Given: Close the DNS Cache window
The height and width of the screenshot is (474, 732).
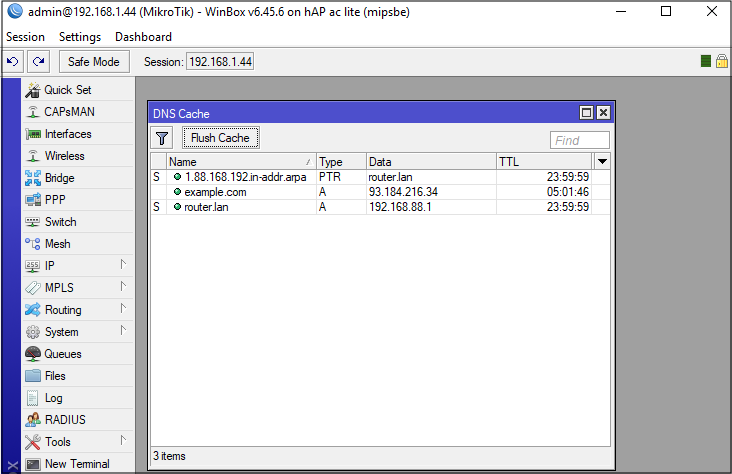Looking at the screenshot, I should [603, 113].
